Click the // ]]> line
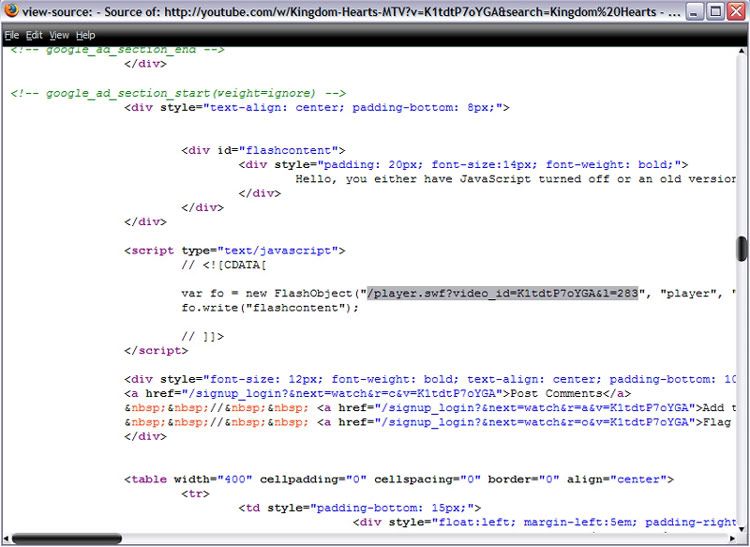The height and width of the screenshot is (547, 750). point(202,337)
